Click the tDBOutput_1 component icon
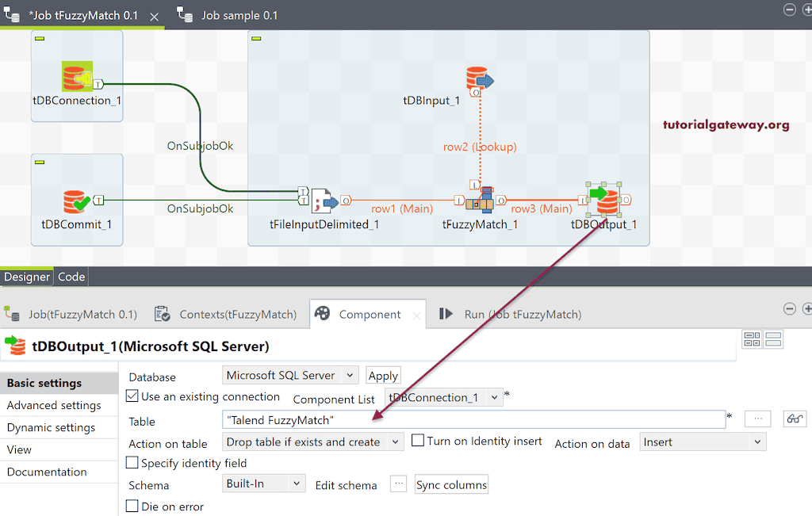 (607, 201)
